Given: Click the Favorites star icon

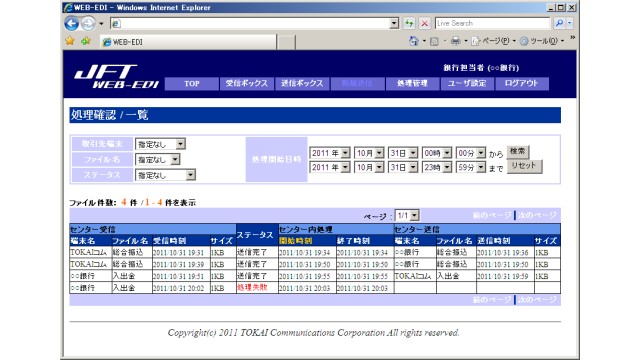Looking at the screenshot, I should coord(70,41).
